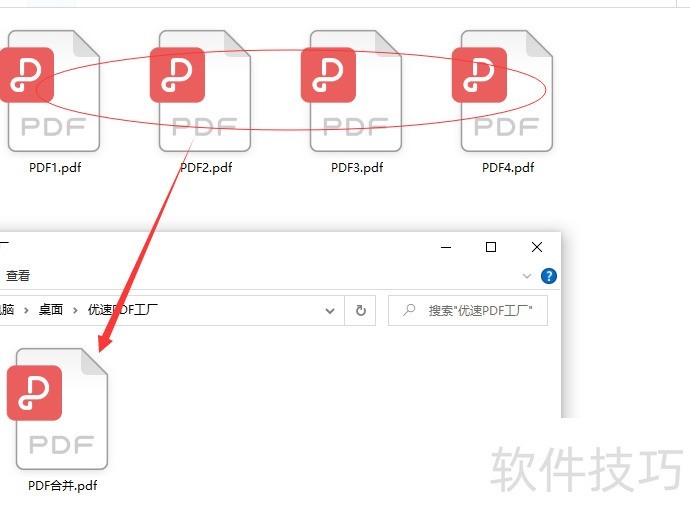The width and height of the screenshot is (690, 521).
Task: Open the address bar history dropdown
Action: pos(330,311)
